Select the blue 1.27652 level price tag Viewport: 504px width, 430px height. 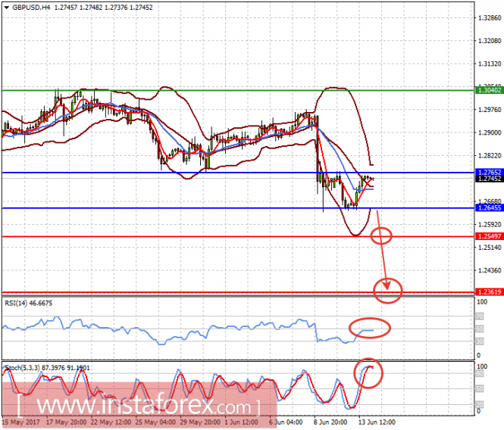(x=487, y=173)
